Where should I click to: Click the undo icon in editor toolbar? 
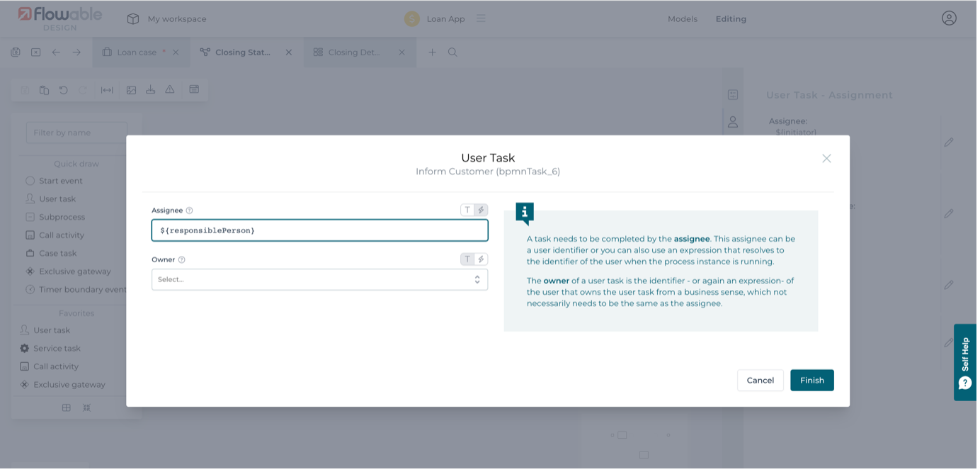[64, 90]
